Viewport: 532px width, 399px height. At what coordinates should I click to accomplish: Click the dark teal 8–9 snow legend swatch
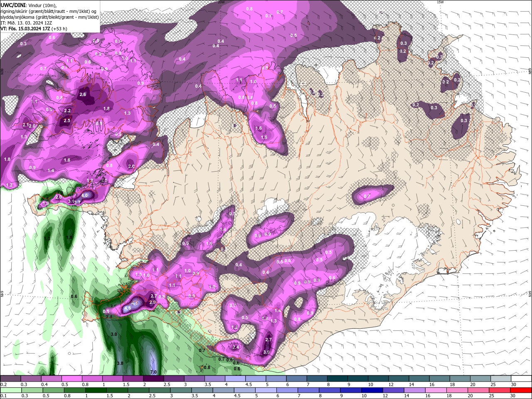(x=337, y=378)
